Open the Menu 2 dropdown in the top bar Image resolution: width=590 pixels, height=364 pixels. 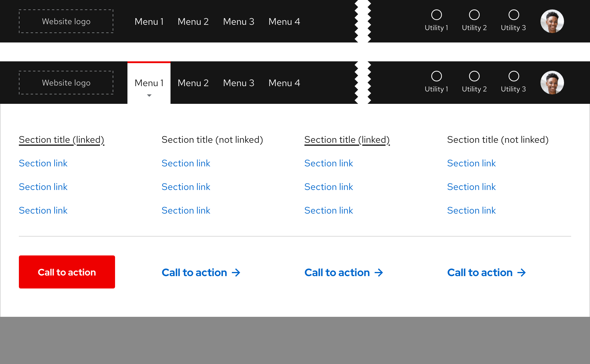click(x=193, y=22)
